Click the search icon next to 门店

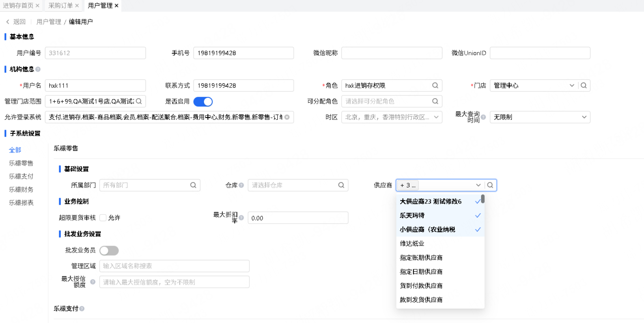click(x=584, y=85)
